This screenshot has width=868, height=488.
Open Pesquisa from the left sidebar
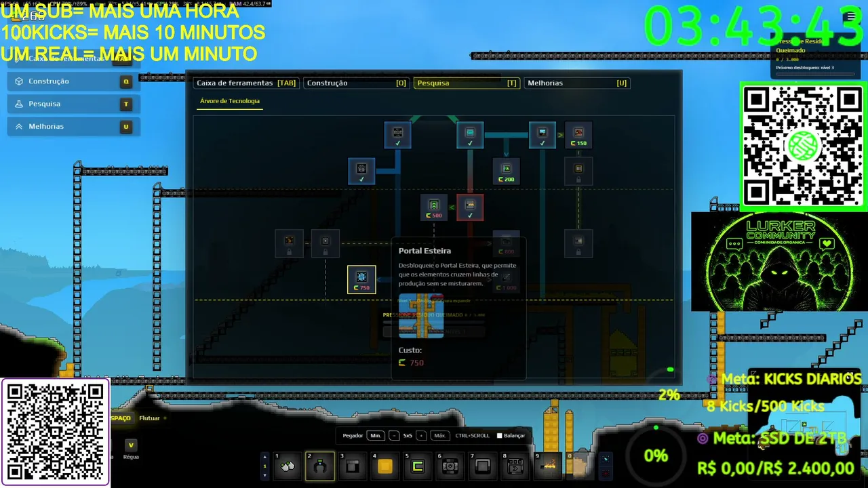74,104
